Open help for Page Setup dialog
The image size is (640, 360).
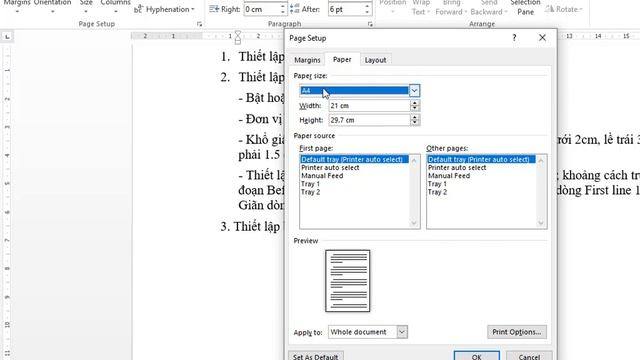(514, 38)
